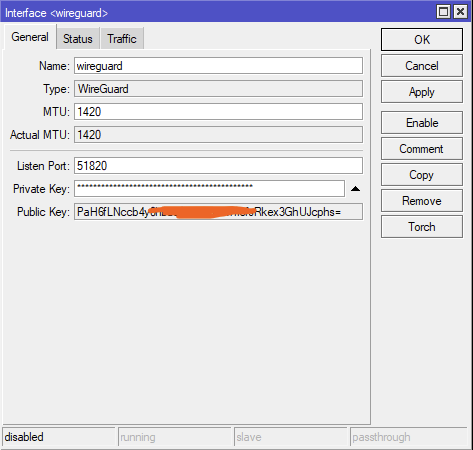The image size is (473, 450).
Task: Remove the wireguard interface
Action: point(422,201)
